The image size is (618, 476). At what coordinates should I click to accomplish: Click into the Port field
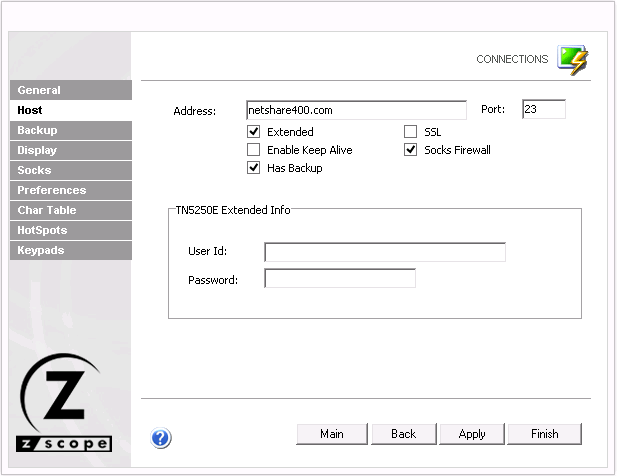[544, 109]
